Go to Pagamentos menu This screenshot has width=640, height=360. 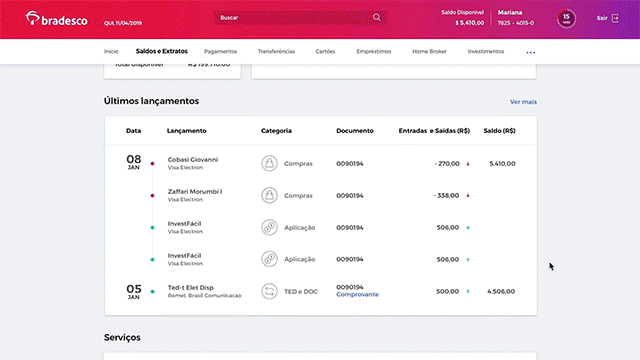tap(220, 51)
